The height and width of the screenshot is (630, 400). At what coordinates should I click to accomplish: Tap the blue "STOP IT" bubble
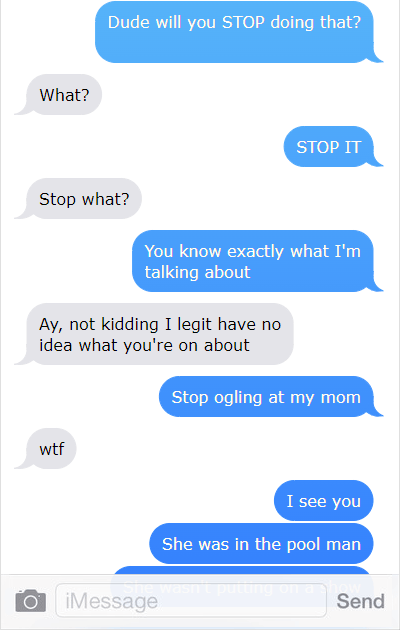(329, 147)
